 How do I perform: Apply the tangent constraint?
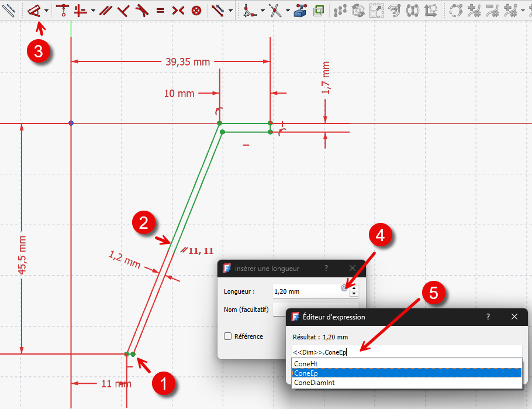(x=141, y=11)
